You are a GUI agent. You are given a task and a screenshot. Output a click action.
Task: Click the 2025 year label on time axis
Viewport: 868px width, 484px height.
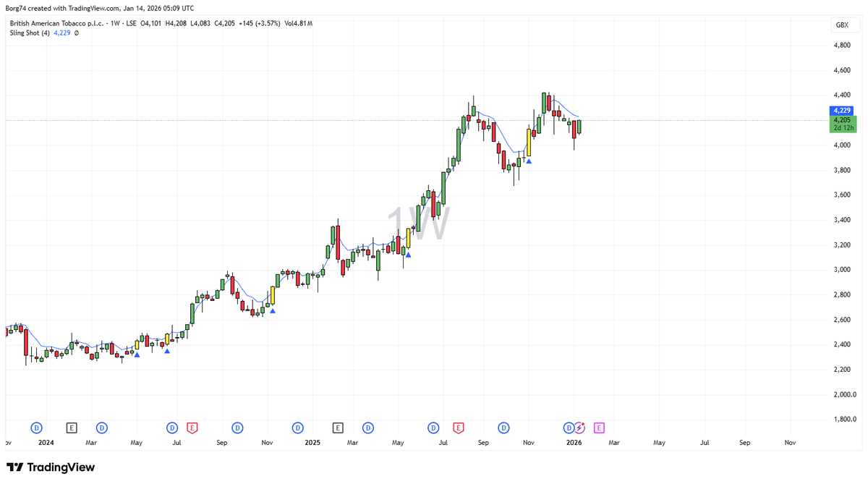312,442
